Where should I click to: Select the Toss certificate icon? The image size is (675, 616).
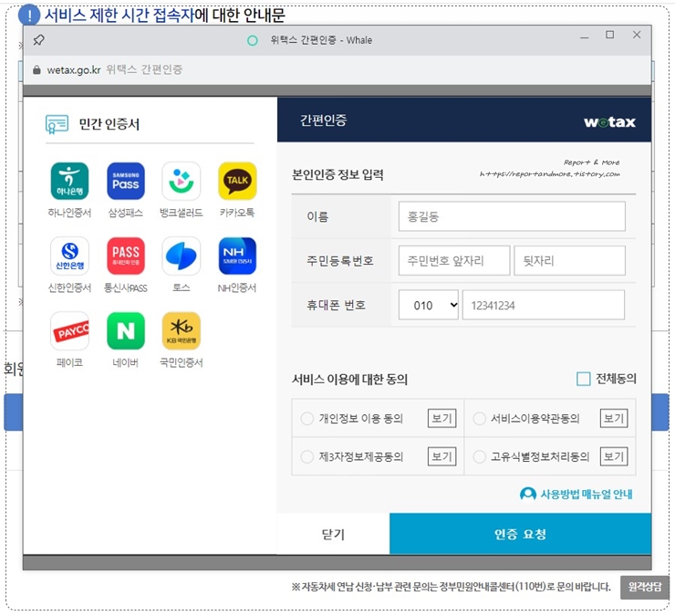click(x=182, y=256)
